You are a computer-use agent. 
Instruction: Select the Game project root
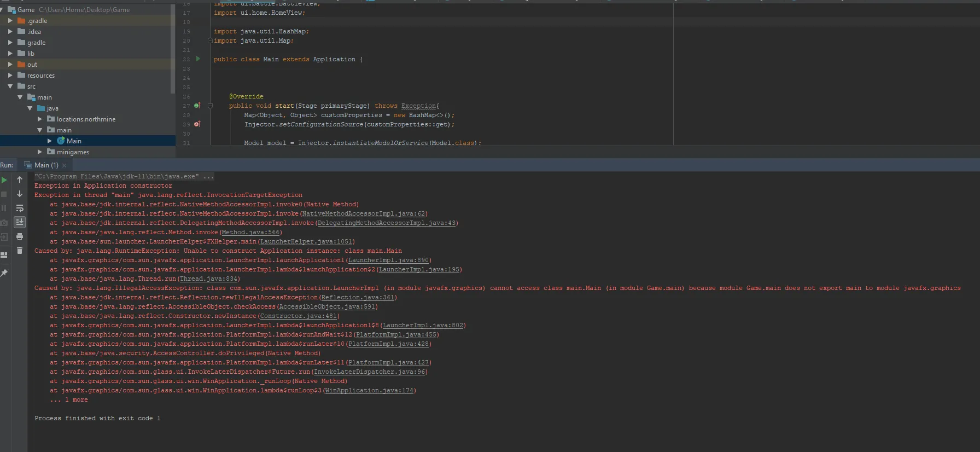pyautogui.click(x=26, y=9)
